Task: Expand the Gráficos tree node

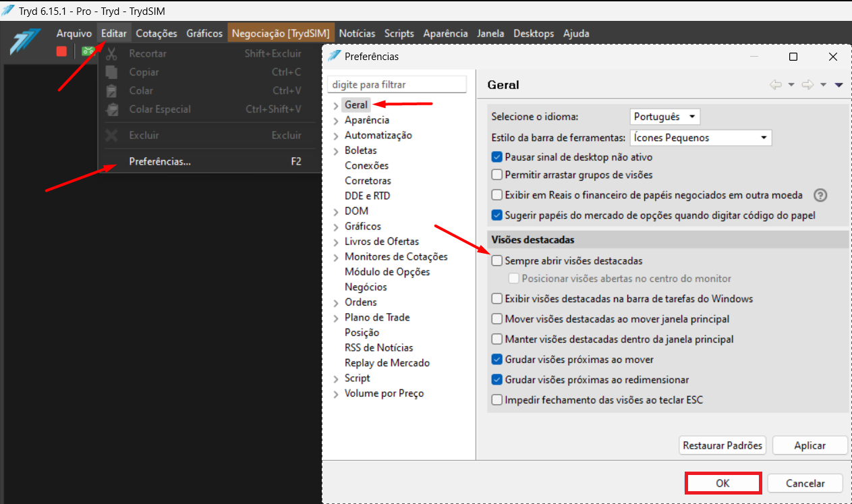Action: pos(336,227)
